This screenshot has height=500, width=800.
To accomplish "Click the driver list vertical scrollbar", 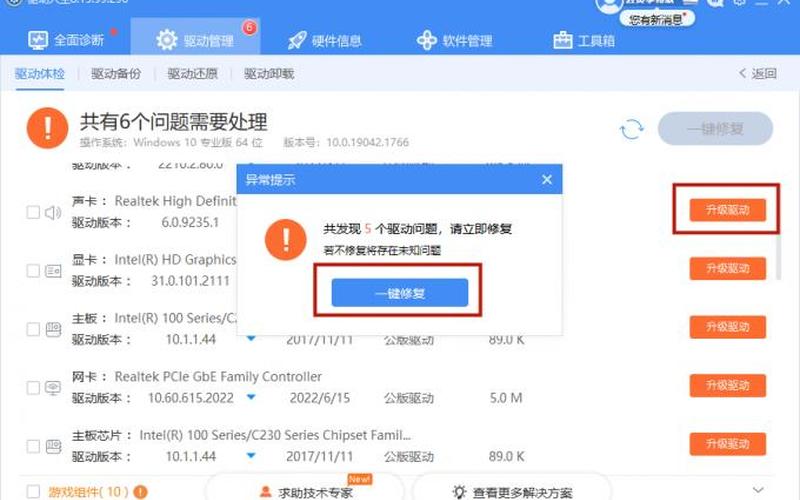I will 779,257.
